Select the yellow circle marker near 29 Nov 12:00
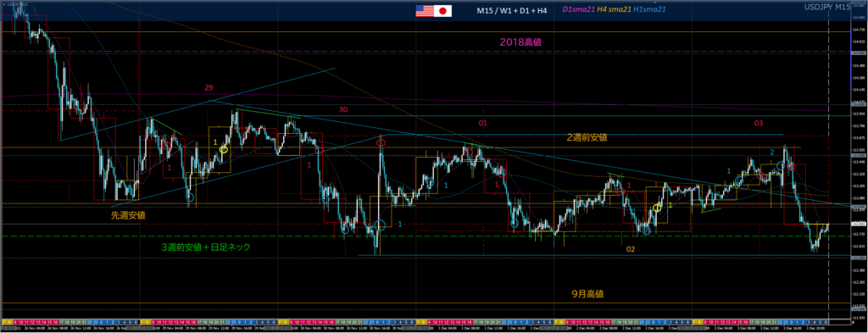Image resolution: width=868 pixels, height=333 pixels. [x=224, y=149]
